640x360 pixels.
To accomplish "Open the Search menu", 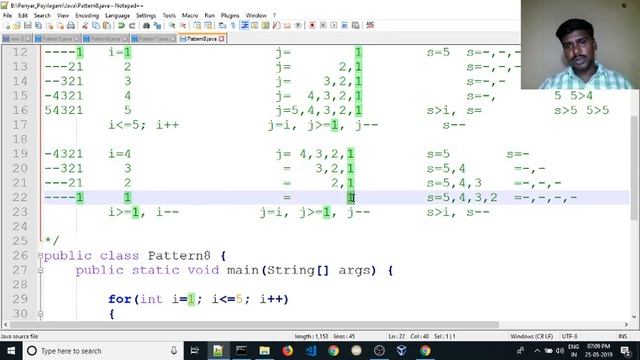I will [42, 16].
